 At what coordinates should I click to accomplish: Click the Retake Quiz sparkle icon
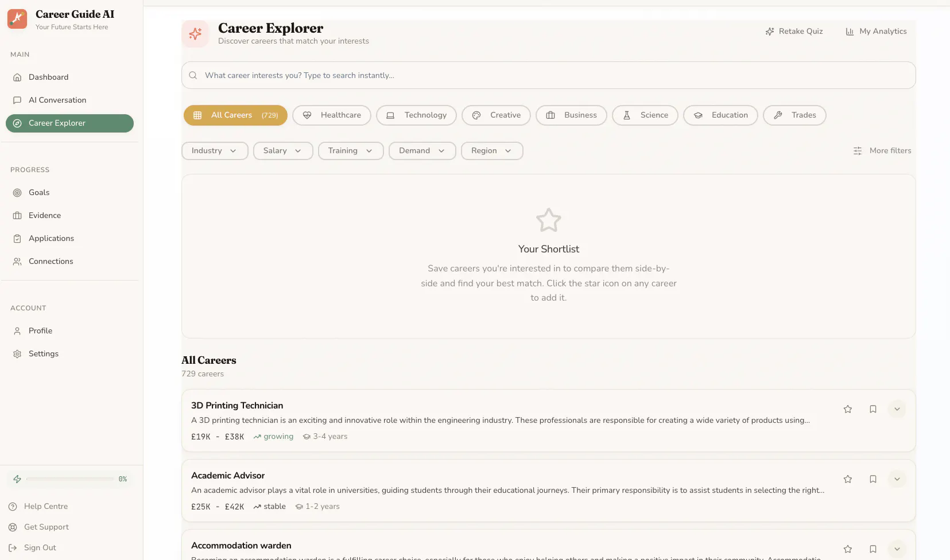pos(770,32)
